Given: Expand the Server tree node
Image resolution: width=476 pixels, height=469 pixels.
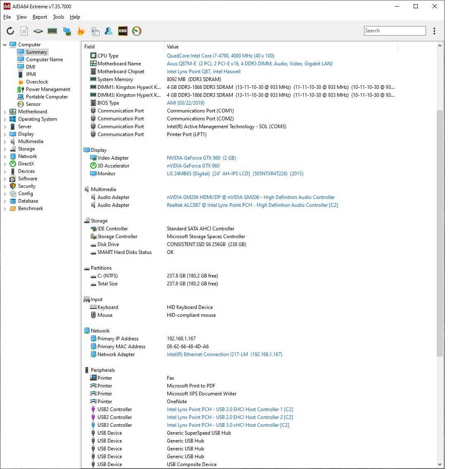Looking at the screenshot, I should click(5, 127).
